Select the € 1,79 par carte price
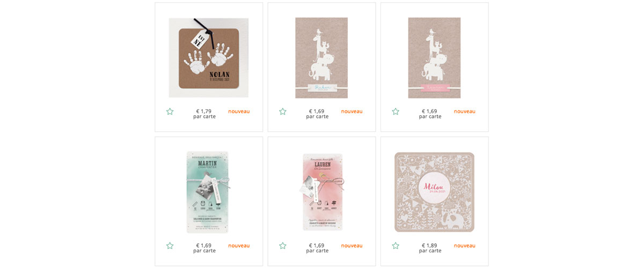This screenshot has width=644, height=268. pyautogui.click(x=204, y=114)
